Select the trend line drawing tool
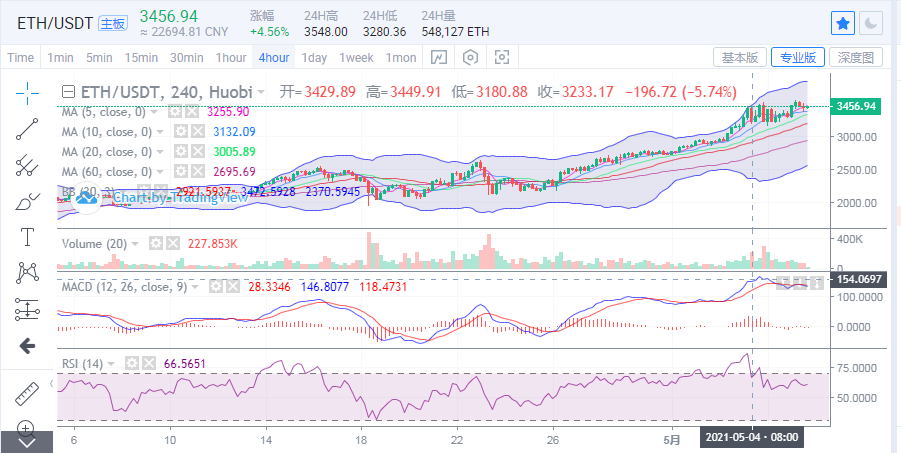The height and width of the screenshot is (453, 901). click(x=27, y=129)
